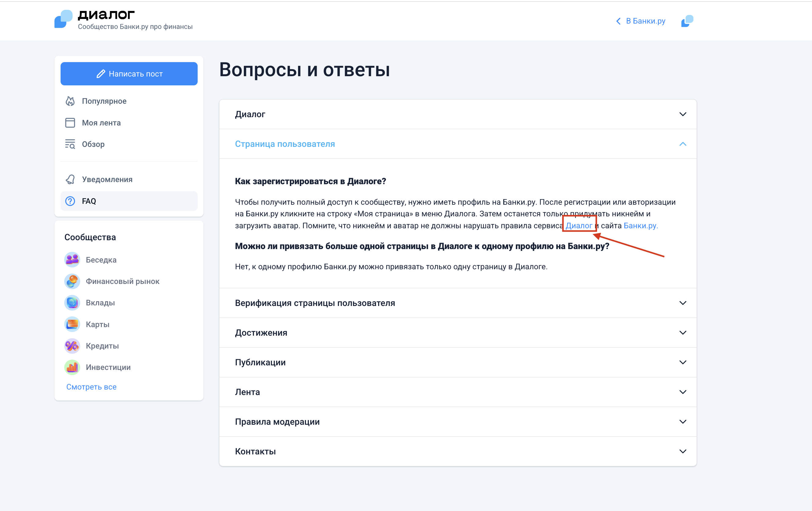Expand the Публикации section chevron
812x511 pixels.
click(683, 362)
